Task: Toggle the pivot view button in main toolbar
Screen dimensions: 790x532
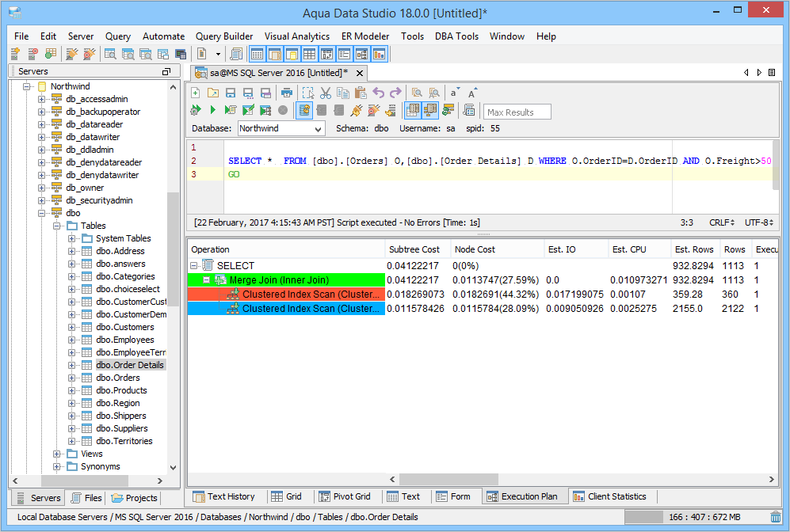Action: [326, 54]
